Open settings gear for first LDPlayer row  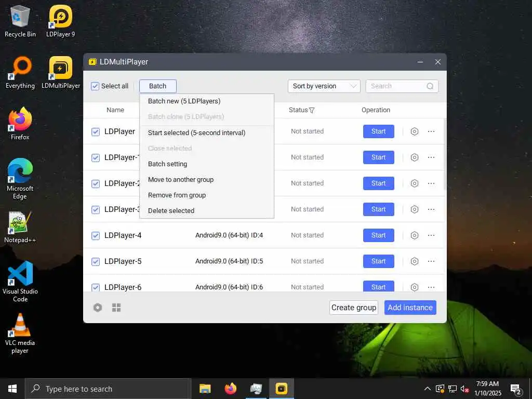(414, 131)
